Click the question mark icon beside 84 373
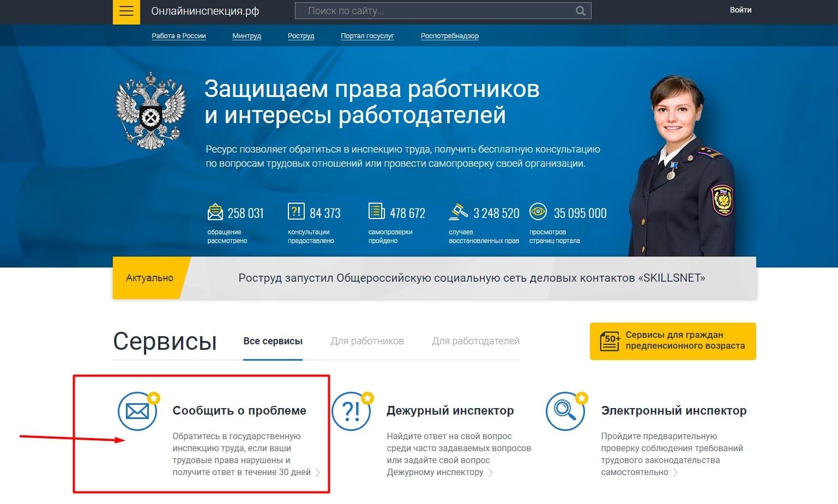Screen dimensions: 838x504 pos(296,211)
